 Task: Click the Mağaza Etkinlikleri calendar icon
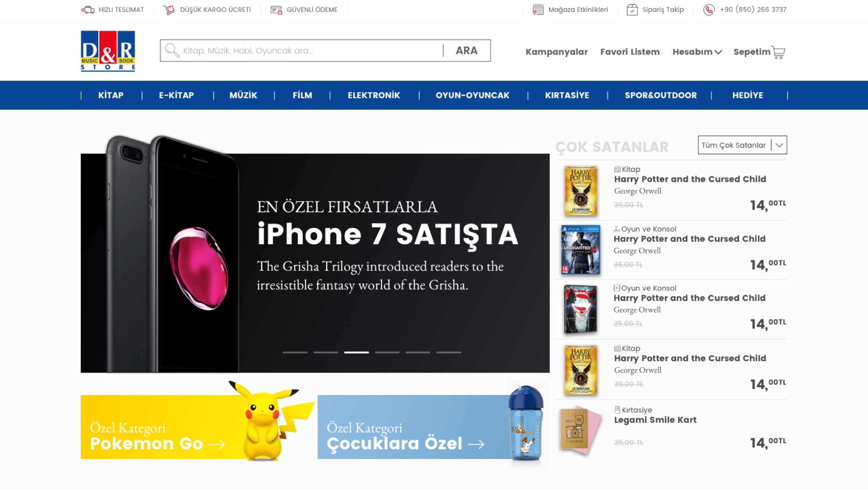pos(538,10)
